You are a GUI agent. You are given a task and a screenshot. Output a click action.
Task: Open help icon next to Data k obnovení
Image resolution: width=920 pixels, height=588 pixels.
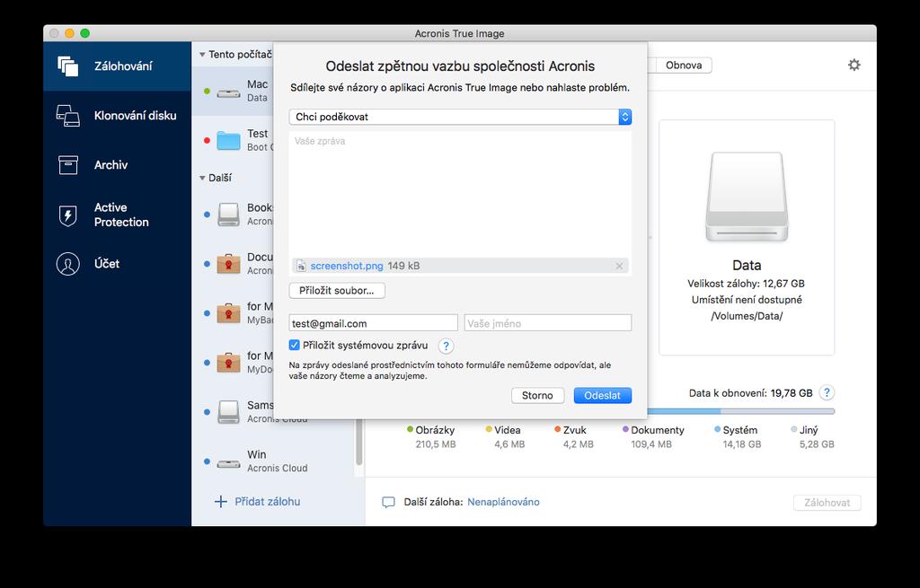point(827,393)
